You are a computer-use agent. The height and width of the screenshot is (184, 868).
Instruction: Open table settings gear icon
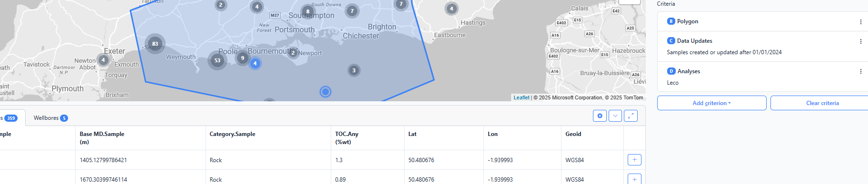600,116
